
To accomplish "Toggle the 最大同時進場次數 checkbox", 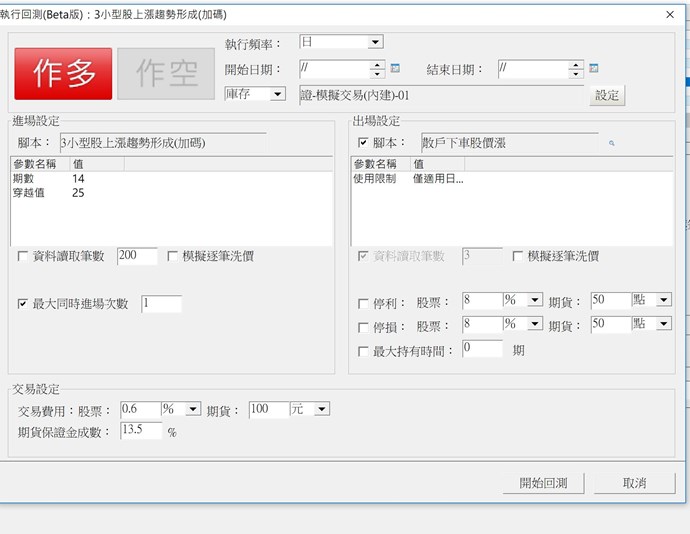I will coord(24,304).
